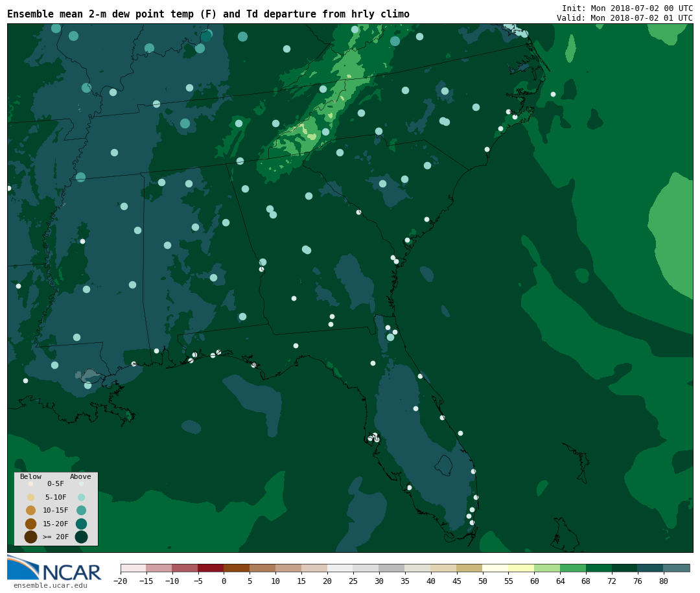Viewport: 700px width, 593px height.
Task: Click the dark teal swatch between 76 and 80
Action: pos(651,568)
